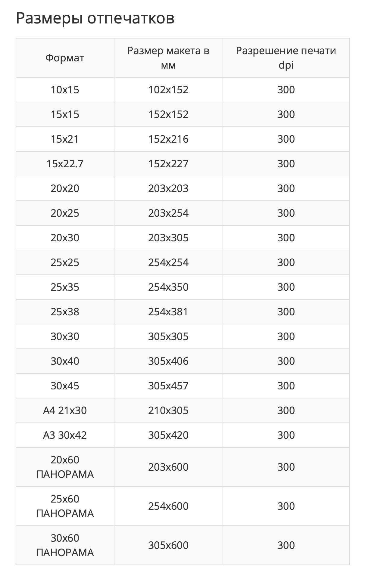This screenshot has height=588, width=365.
Task: Click the 254x350 layout size cell
Action: coord(168,287)
